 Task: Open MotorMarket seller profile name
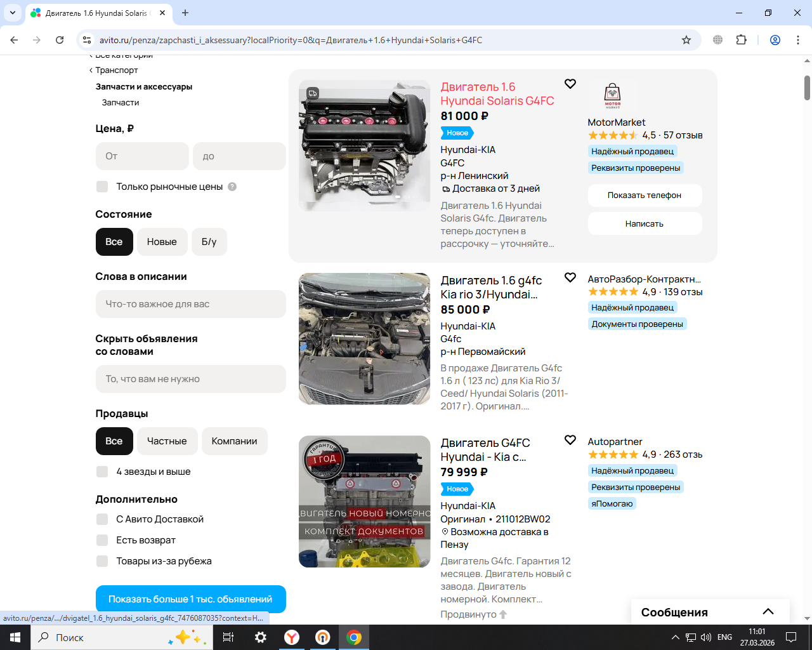pos(617,123)
